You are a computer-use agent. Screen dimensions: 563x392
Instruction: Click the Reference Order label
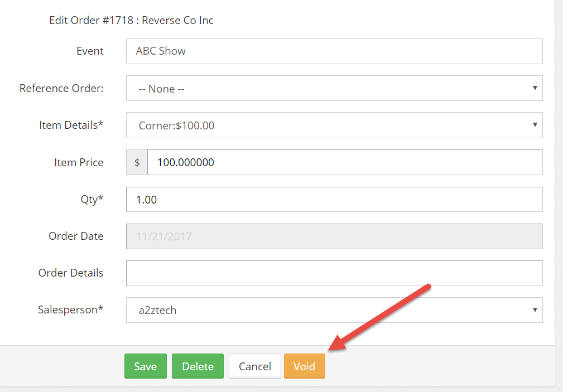pyautogui.click(x=61, y=89)
